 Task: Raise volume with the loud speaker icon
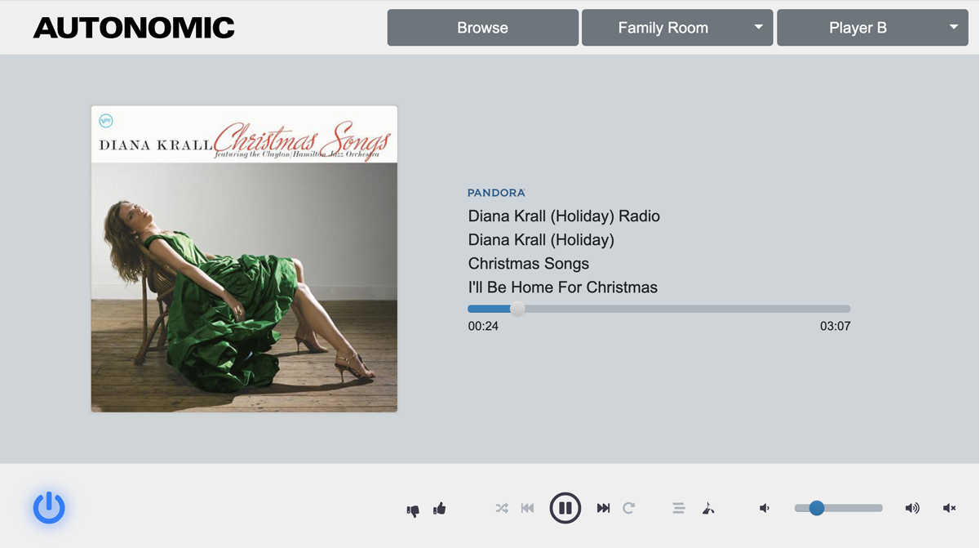pos(912,508)
